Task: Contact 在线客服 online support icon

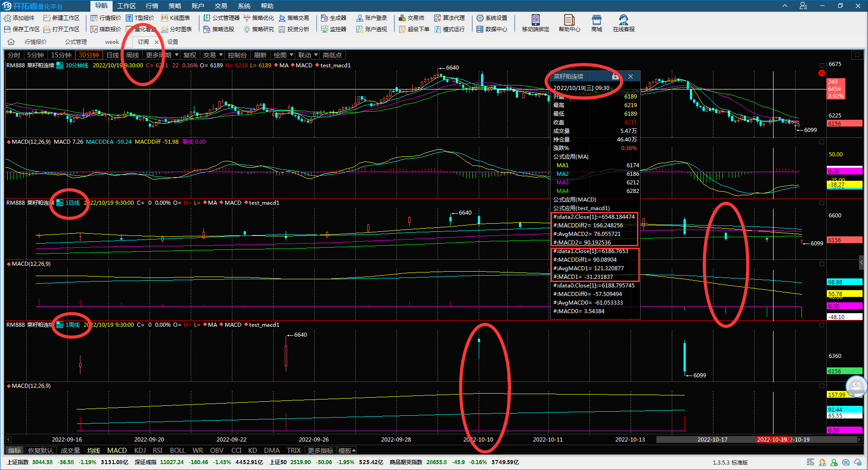Action: click(x=624, y=20)
